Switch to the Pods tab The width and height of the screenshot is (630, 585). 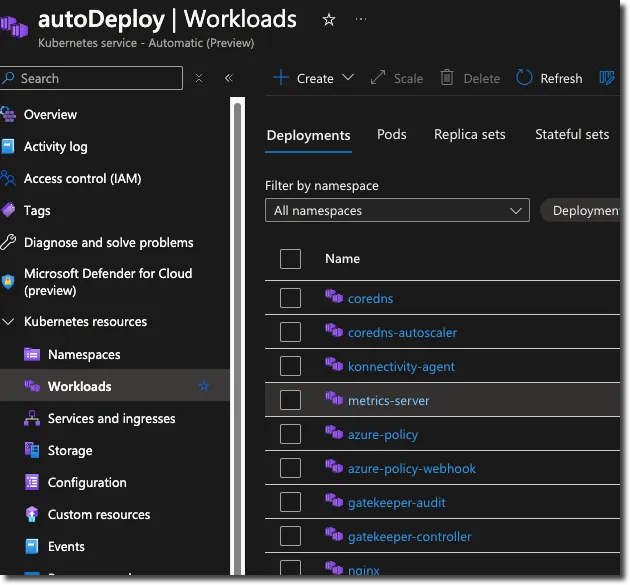click(x=391, y=135)
